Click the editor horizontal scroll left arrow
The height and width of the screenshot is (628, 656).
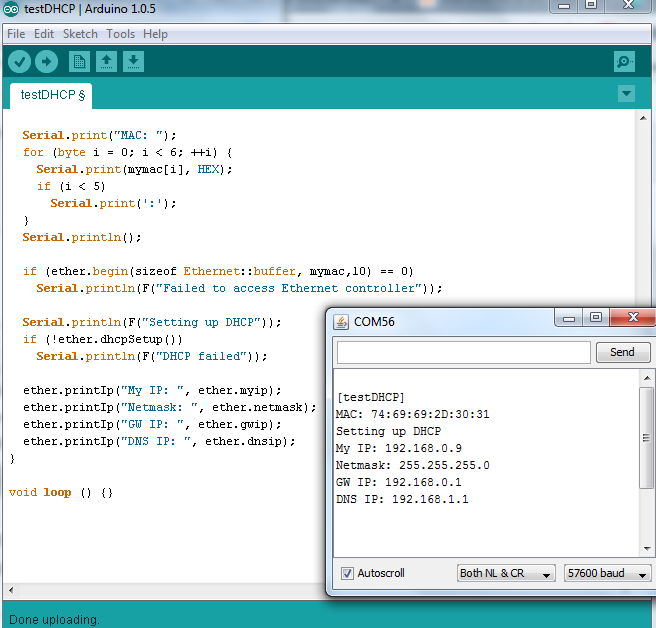tap(11, 590)
